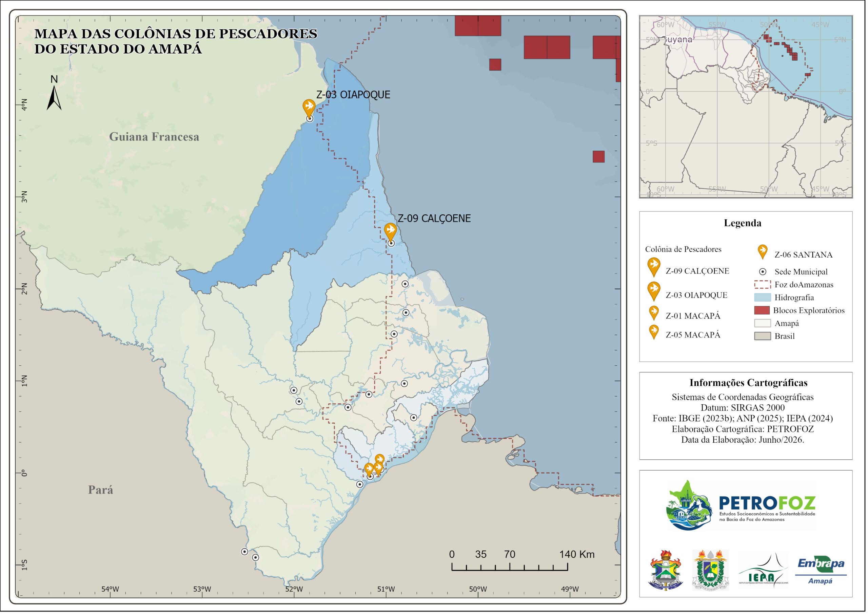Click the north arrow compass symbol
This screenshot has height=614, width=868.
tap(54, 93)
